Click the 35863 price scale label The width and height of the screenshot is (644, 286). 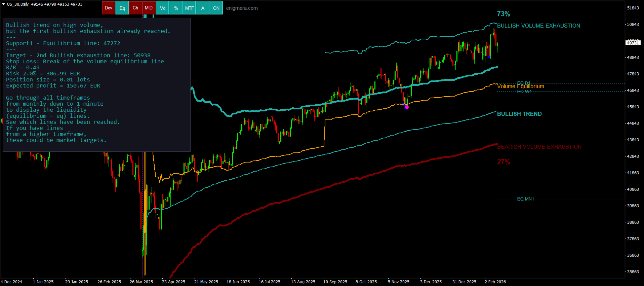pos(633,272)
